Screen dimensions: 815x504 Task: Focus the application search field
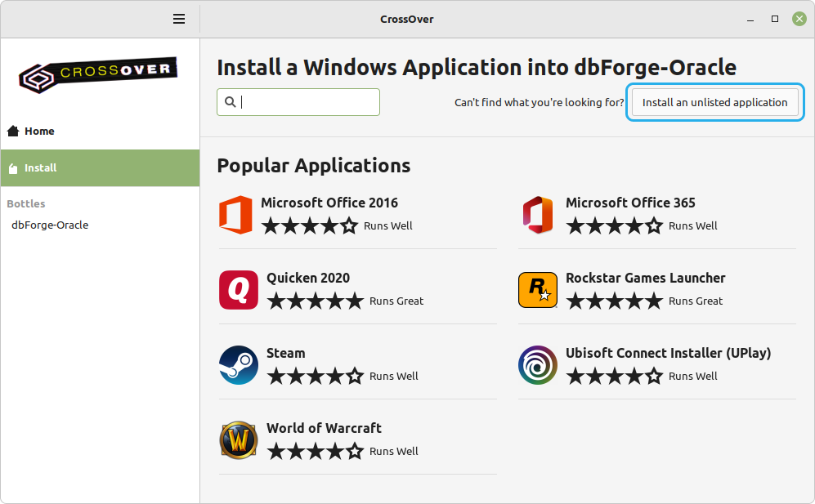click(x=298, y=102)
